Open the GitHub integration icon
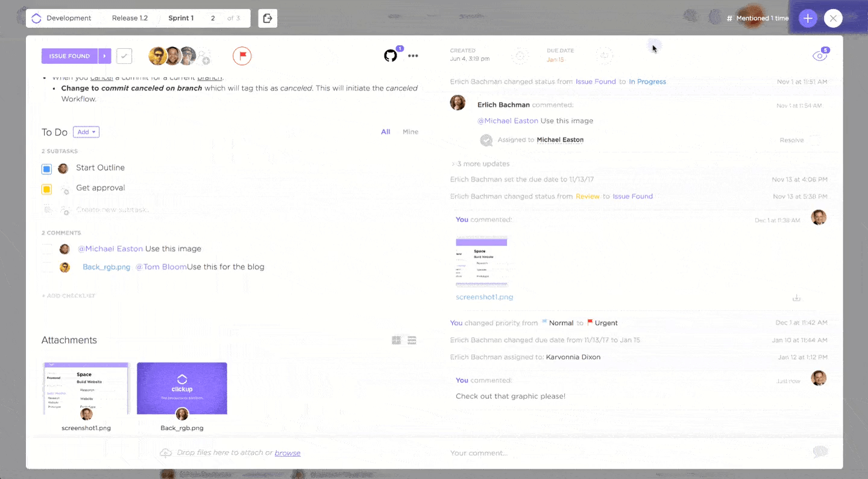The height and width of the screenshot is (479, 868). click(x=391, y=56)
